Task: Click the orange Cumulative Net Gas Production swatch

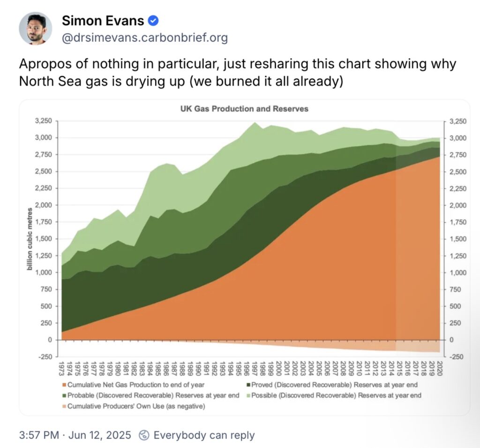Action: (64, 385)
